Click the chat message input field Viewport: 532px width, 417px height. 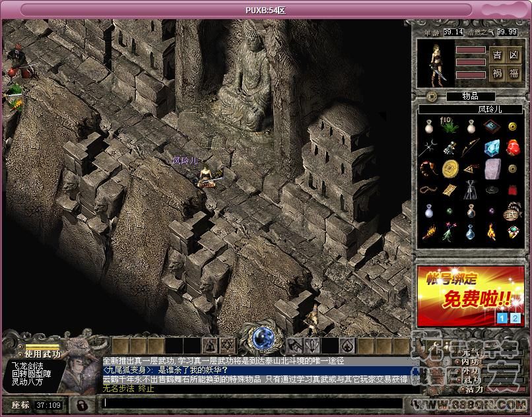(x=252, y=402)
